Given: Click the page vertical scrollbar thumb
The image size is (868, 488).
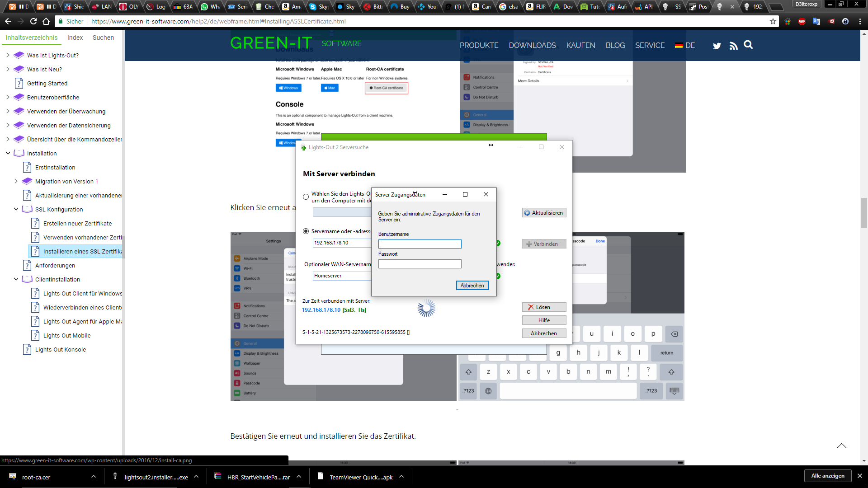Looking at the screenshot, I should tap(864, 212).
